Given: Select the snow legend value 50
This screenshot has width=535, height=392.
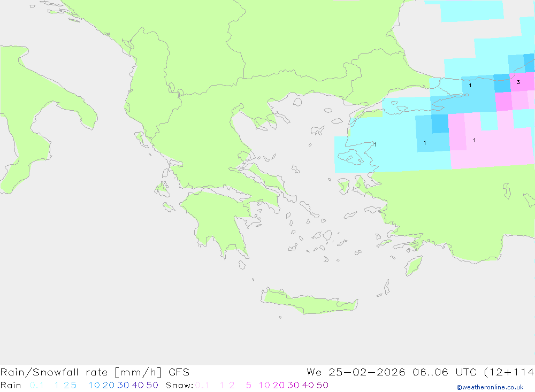Looking at the screenshot, I should [x=323, y=385].
